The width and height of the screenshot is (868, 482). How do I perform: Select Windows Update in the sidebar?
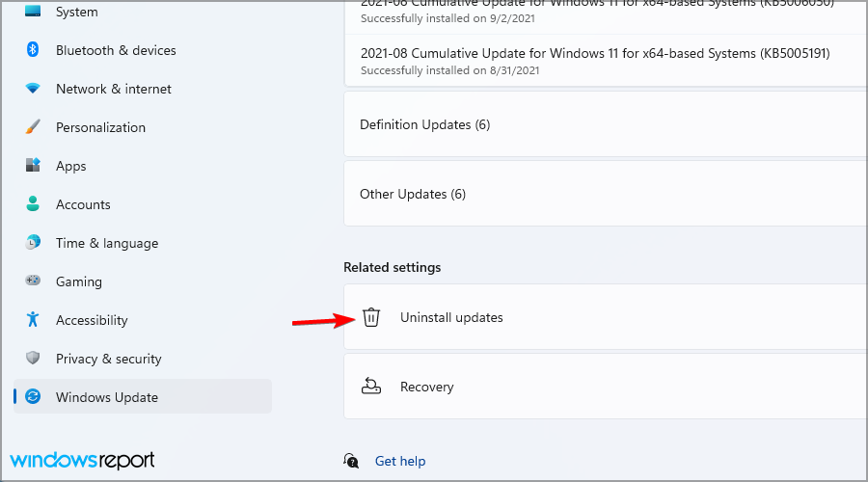pos(106,397)
